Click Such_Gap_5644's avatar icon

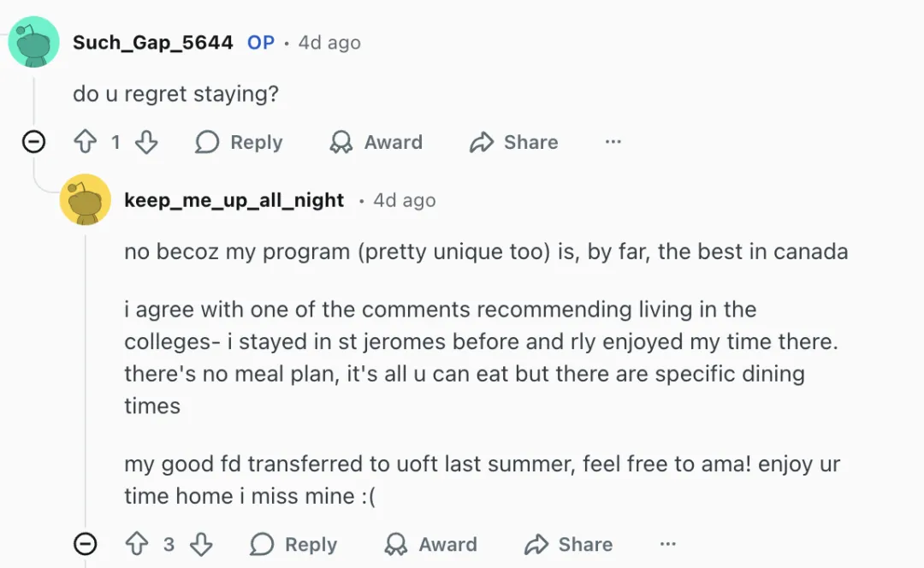(33, 42)
